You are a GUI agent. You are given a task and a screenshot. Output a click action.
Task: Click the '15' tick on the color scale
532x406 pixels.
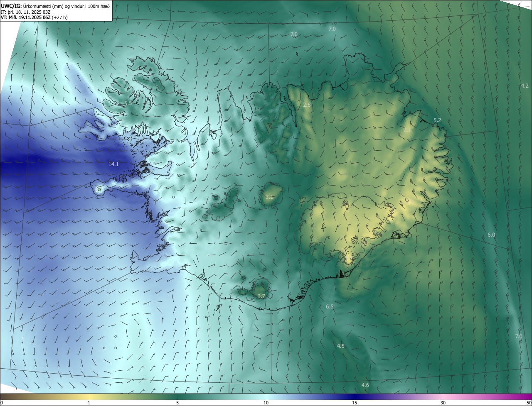coord(355,403)
